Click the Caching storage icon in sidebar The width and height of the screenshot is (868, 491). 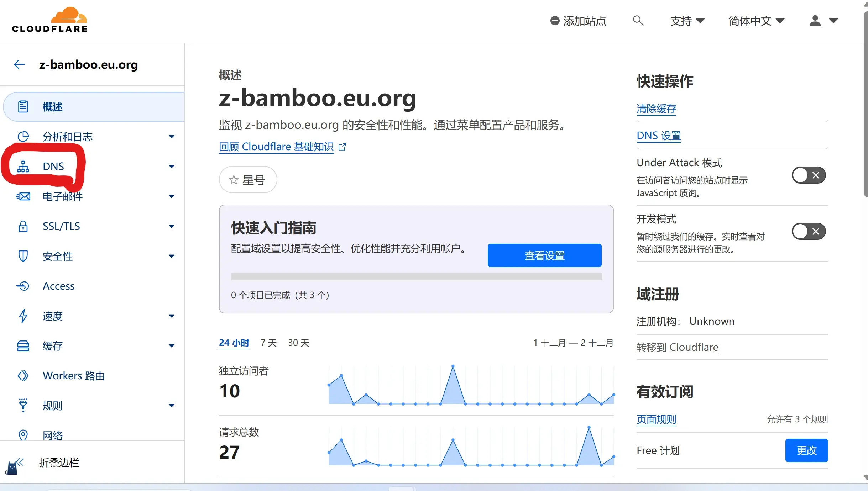click(x=23, y=345)
